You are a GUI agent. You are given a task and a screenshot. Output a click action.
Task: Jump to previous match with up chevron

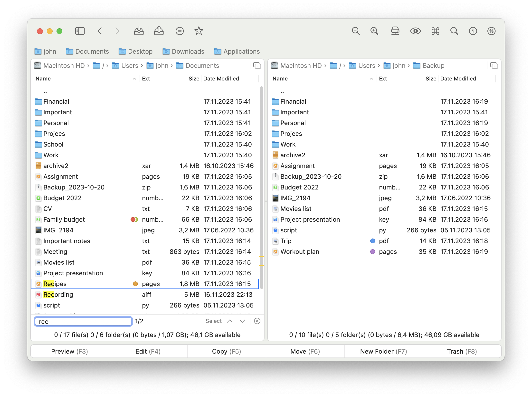[x=230, y=321]
